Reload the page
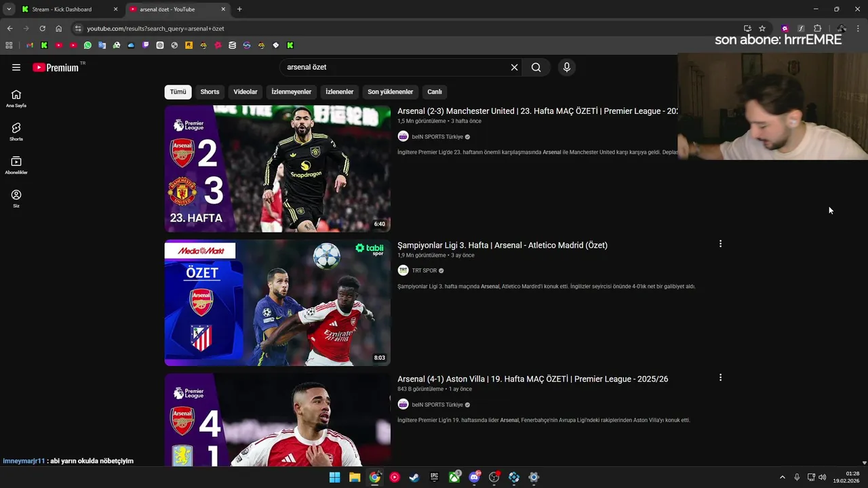The image size is (868, 488). point(42,28)
